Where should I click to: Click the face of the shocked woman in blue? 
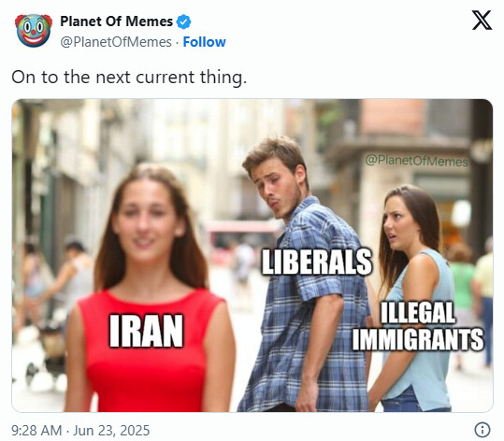coord(398,221)
